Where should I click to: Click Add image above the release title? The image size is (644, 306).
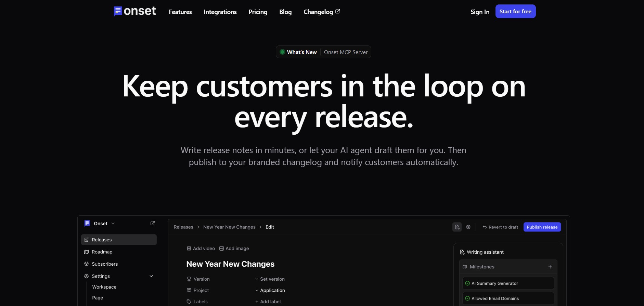[234, 249]
